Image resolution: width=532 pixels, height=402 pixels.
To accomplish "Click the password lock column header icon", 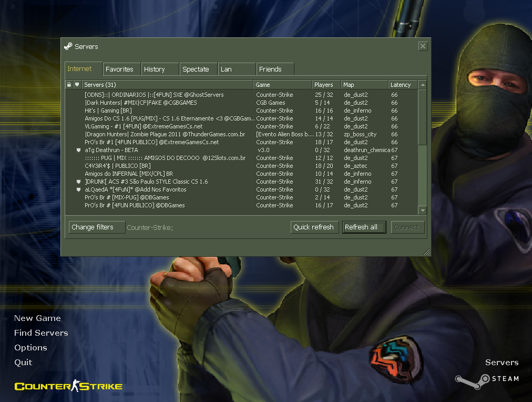I will point(69,85).
